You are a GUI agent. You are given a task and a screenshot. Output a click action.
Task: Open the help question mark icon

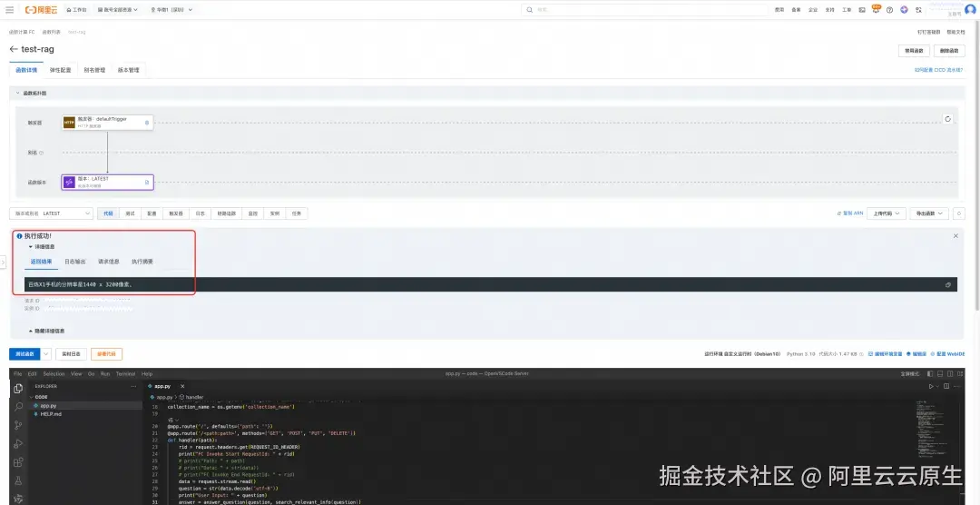click(889, 10)
